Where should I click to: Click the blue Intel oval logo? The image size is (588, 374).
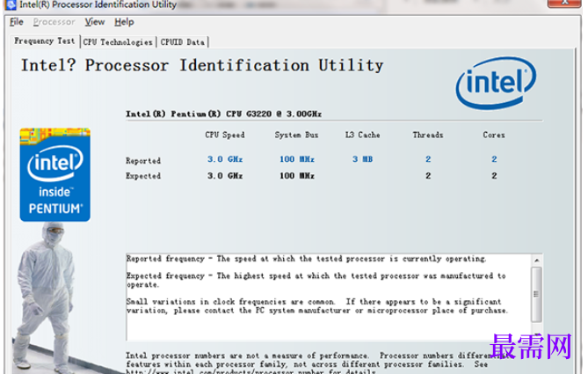click(x=496, y=83)
